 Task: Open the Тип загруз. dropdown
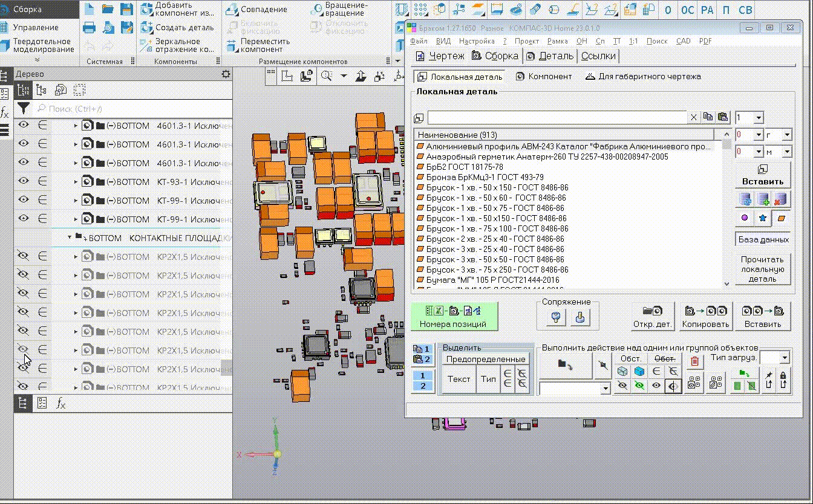click(785, 358)
